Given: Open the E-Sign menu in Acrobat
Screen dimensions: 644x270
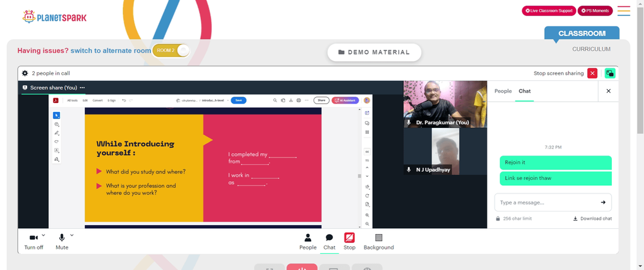Looking at the screenshot, I should [111, 100].
